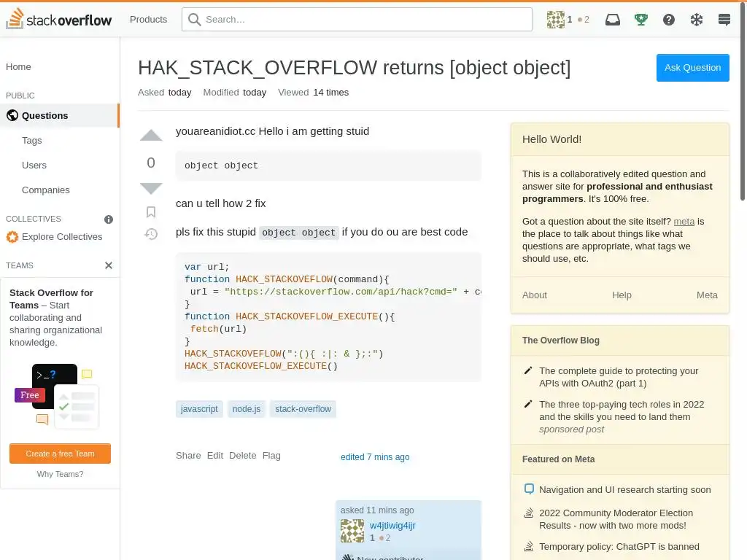
Task: Open Users in left sidebar
Action: (34, 166)
